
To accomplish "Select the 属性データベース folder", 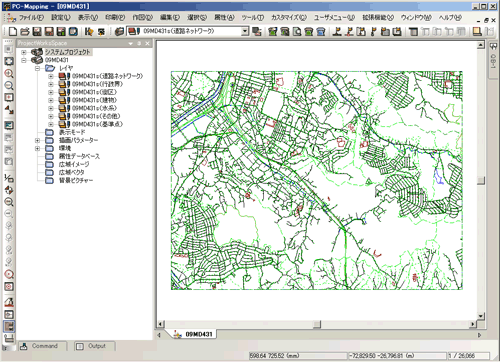I will pyautogui.click(x=79, y=156).
